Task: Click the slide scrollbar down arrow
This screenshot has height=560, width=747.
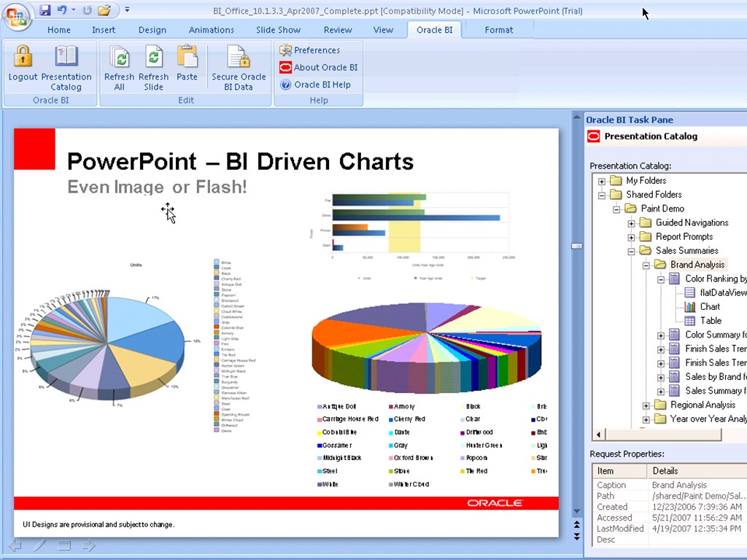Action: [x=576, y=511]
